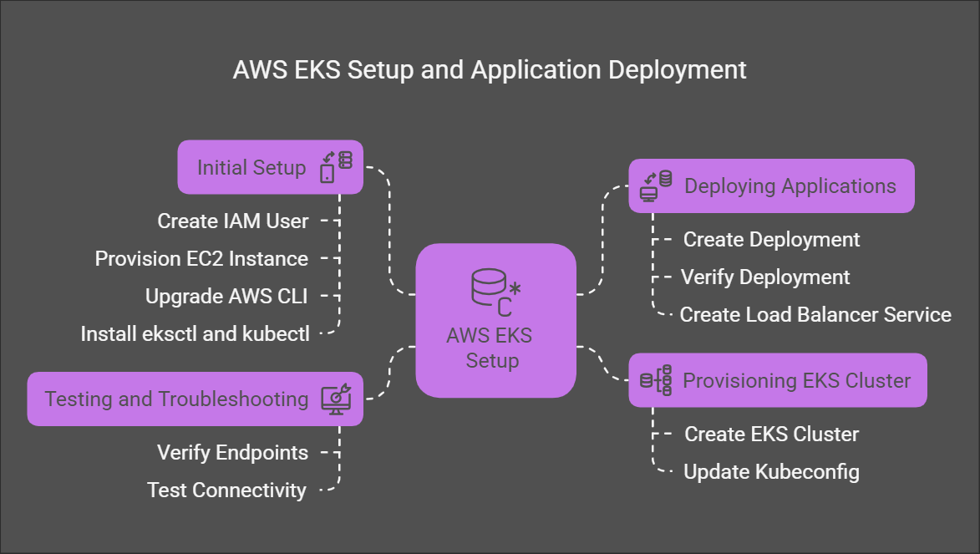Click the asterisk mark above the central database icon
This screenshot has height=554, width=980.
(x=515, y=288)
